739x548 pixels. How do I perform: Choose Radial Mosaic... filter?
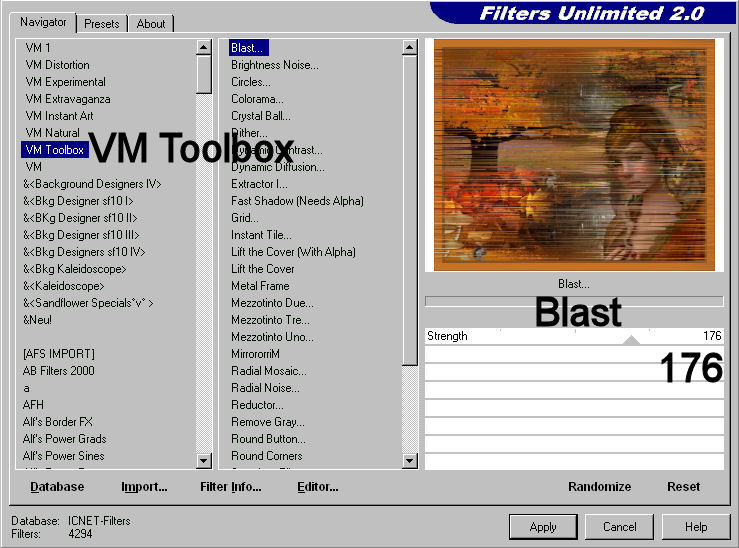click(x=269, y=370)
